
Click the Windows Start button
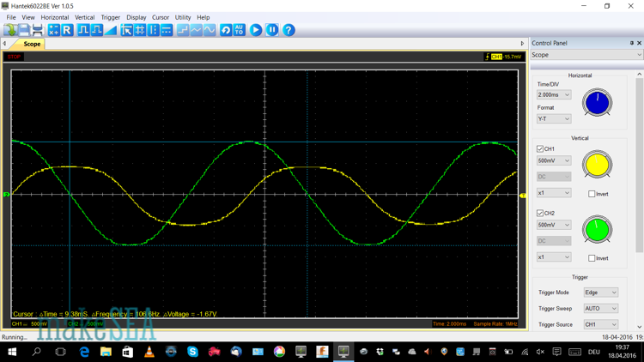pos(12,352)
